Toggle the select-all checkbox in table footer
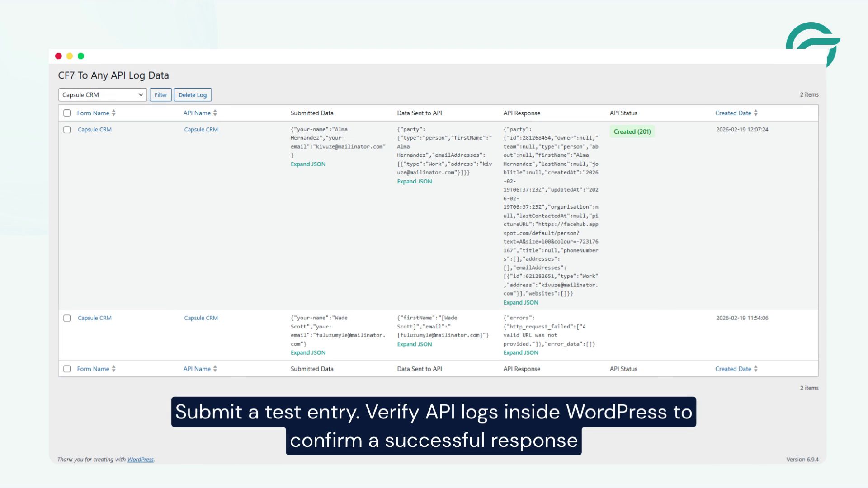 [67, 369]
